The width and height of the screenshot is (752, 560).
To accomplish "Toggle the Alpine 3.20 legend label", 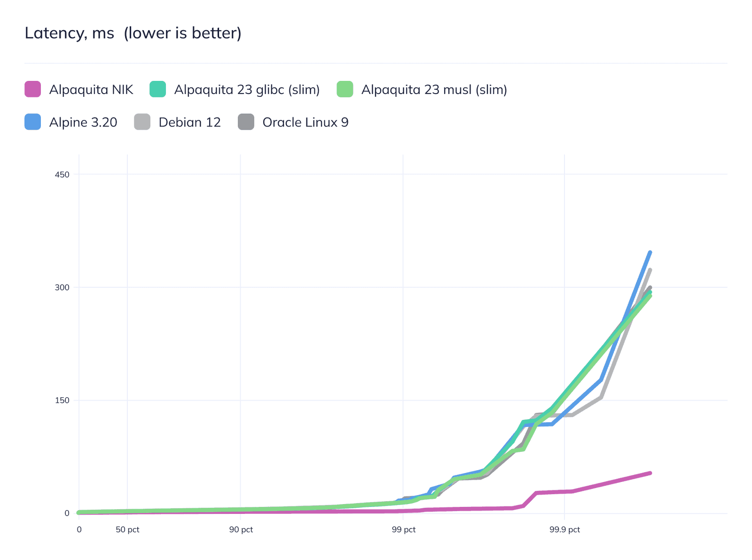I will 83,122.
